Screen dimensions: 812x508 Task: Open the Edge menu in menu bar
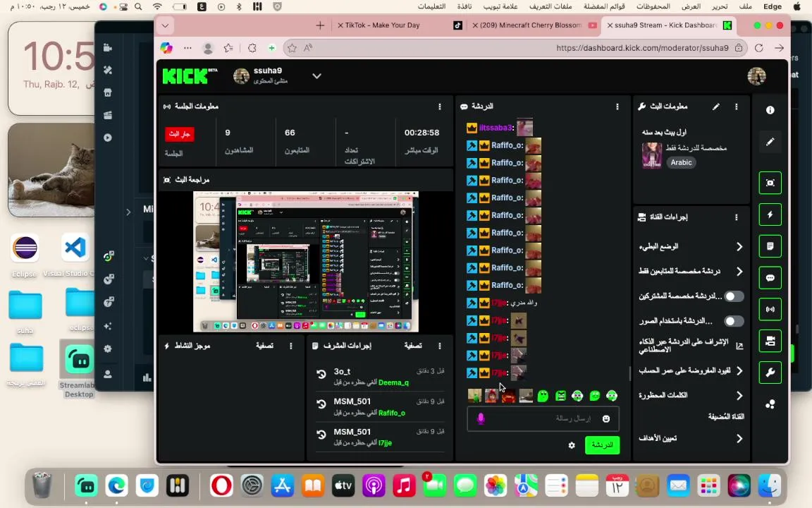click(x=772, y=6)
